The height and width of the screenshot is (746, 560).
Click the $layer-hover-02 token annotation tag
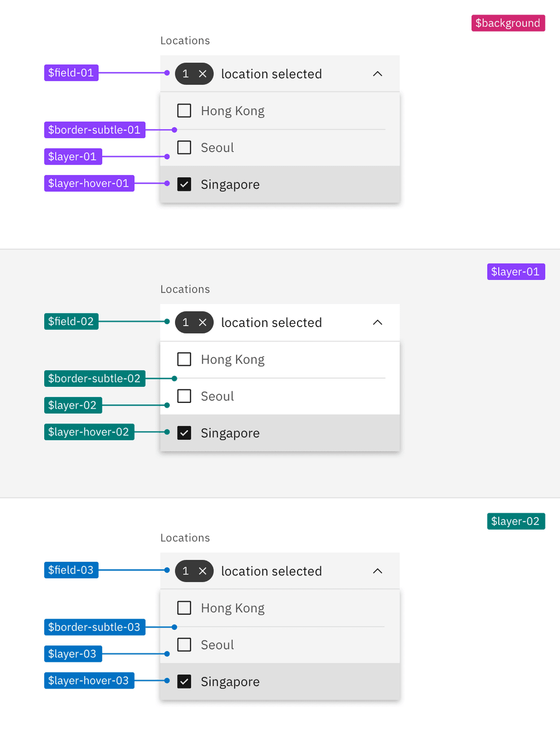pos(89,432)
